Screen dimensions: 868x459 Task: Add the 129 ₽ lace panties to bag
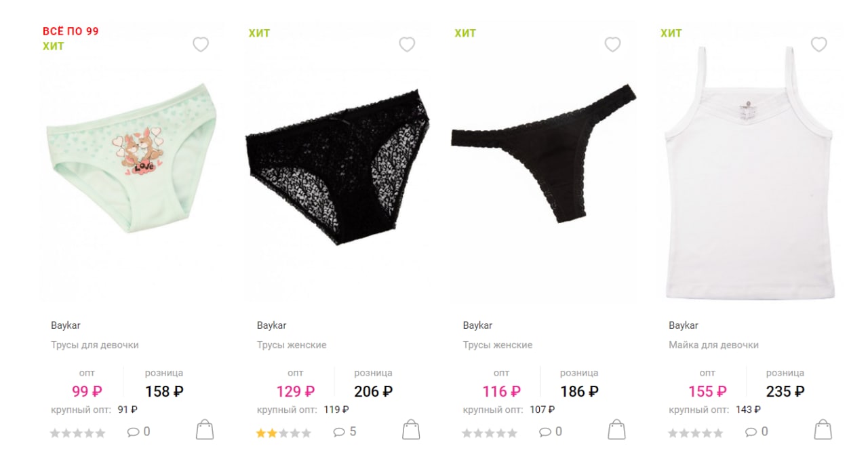click(411, 430)
